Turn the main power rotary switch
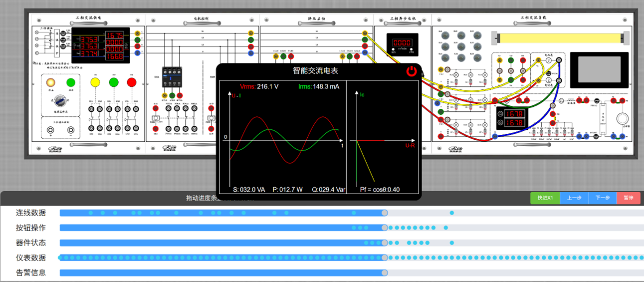The height and width of the screenshot is (282, 644). click(x=59, y=101)
